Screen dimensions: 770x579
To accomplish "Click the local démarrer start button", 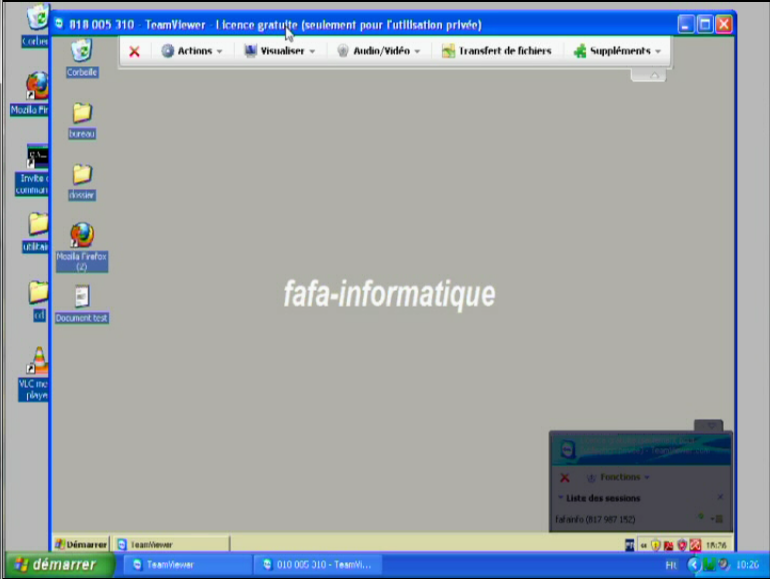I will tap(60, 565).
